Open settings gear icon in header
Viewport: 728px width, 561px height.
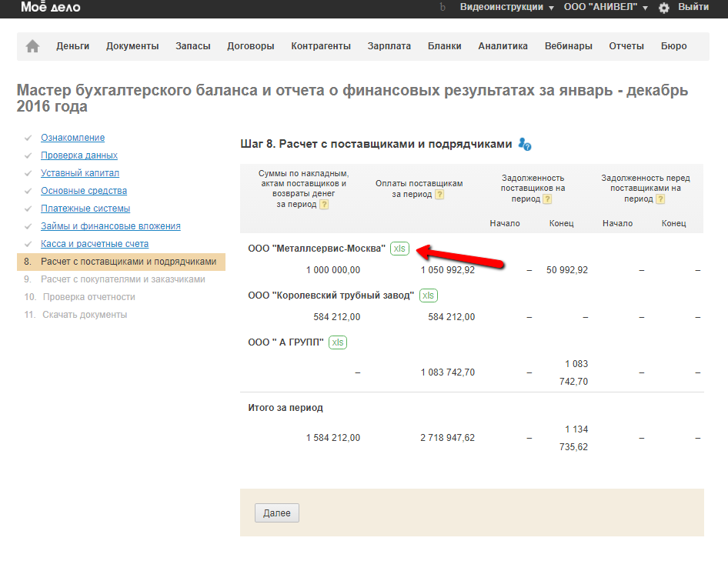(x=664, y=8)
